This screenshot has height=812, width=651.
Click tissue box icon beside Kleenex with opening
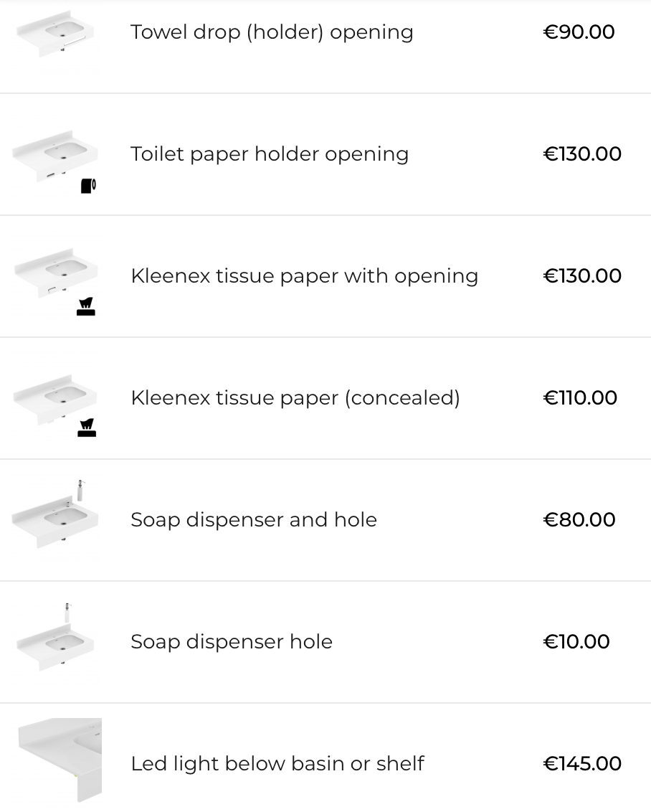click(86, 308)
